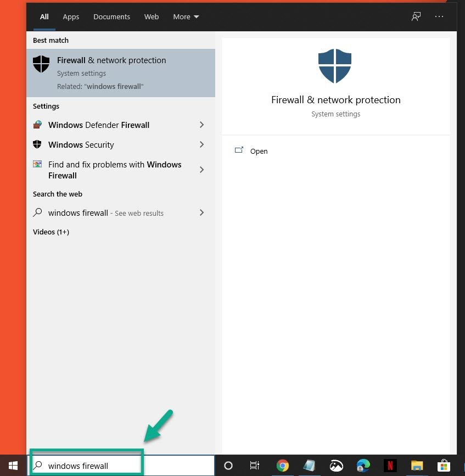Open Firewall & network protection best match result
Viewport: 465px width, 476px height.
click(x=121, y=73)
